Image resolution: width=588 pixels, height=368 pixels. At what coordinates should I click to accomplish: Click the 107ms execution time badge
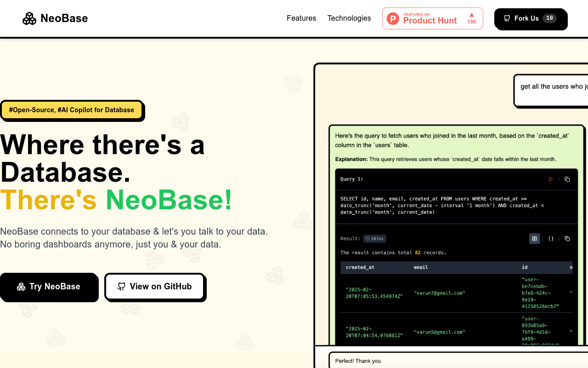374,239
